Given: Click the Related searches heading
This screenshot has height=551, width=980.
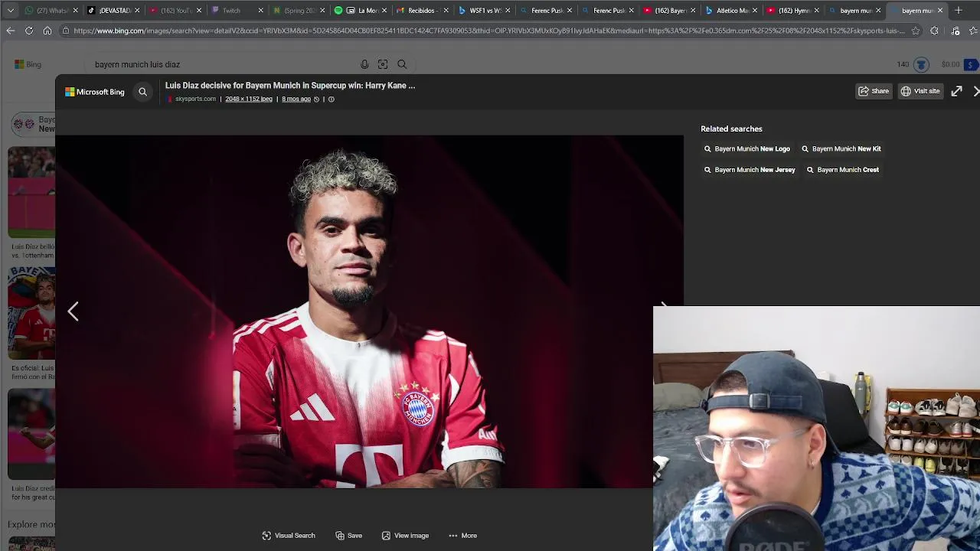Looking at the screenshot, I should point(731,129).
